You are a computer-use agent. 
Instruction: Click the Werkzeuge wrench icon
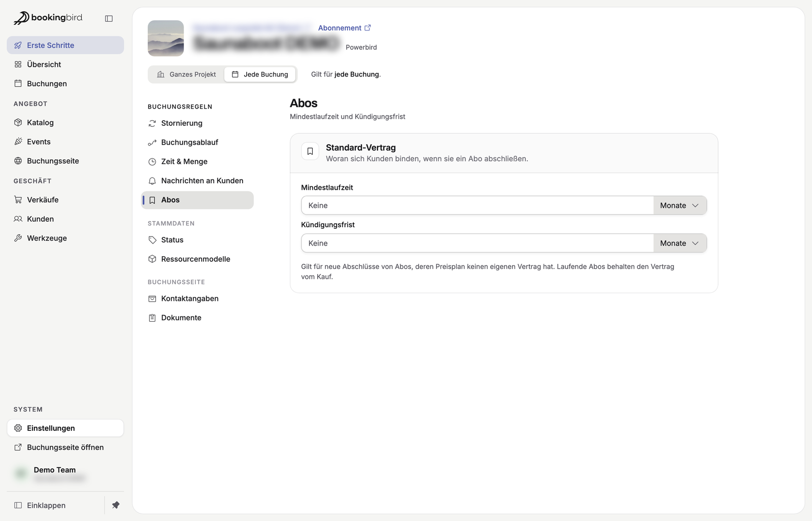(18, 238)
